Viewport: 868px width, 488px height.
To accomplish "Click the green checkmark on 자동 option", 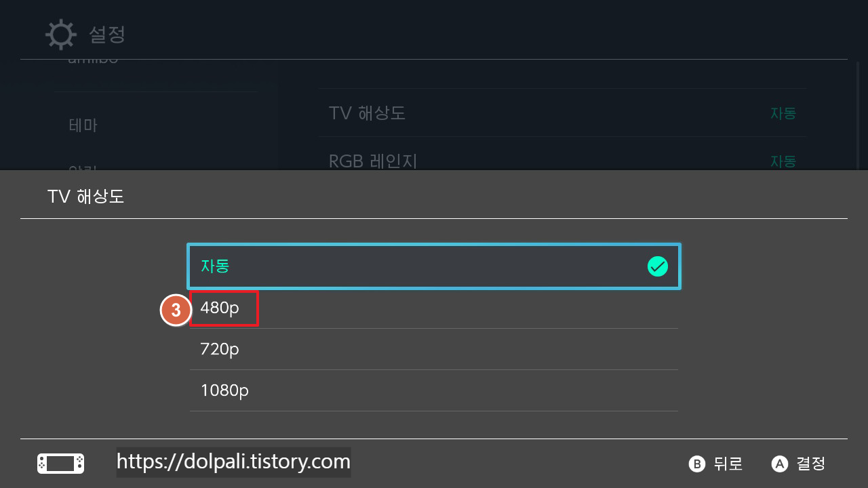I will click(x=657, y=266).
